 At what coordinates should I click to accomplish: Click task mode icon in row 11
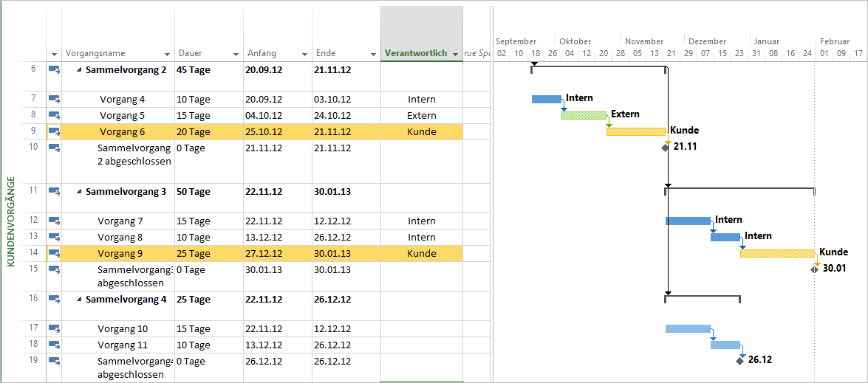point(54,191)
